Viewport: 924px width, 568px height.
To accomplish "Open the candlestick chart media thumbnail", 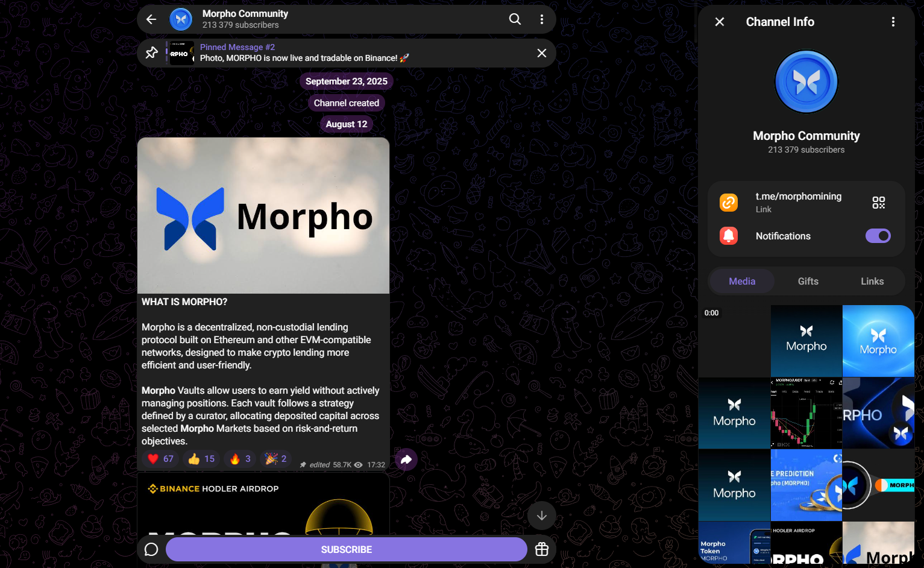I will [806, 413].
